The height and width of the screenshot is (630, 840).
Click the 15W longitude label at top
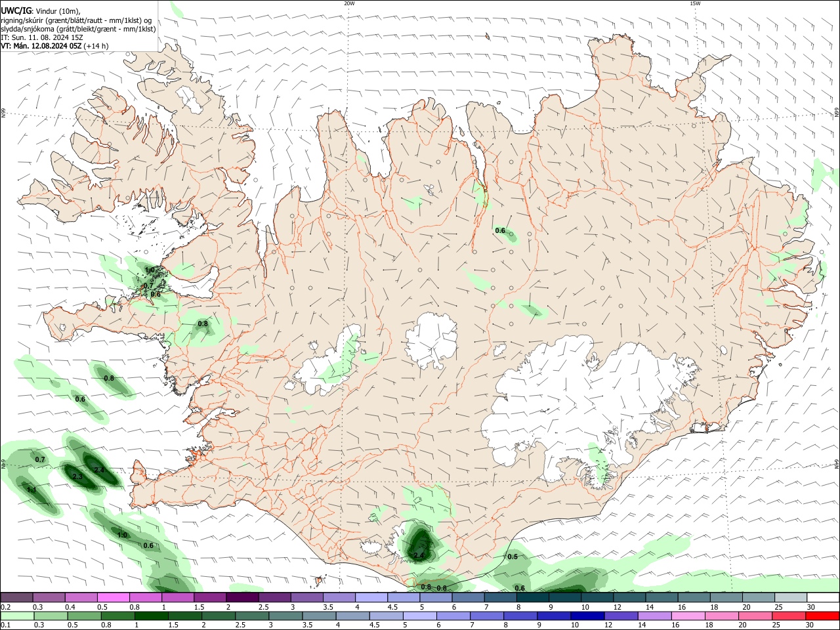(695, 3)
